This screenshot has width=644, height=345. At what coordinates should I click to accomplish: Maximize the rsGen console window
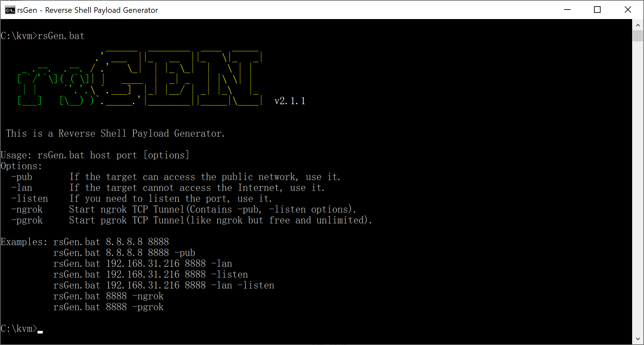(x=597, y=10)
